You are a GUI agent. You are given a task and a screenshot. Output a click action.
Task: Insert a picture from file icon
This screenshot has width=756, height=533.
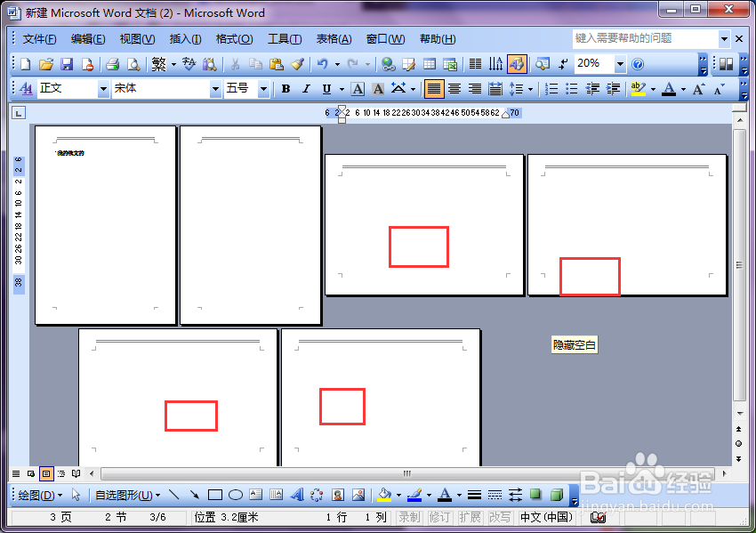[358, 495]
